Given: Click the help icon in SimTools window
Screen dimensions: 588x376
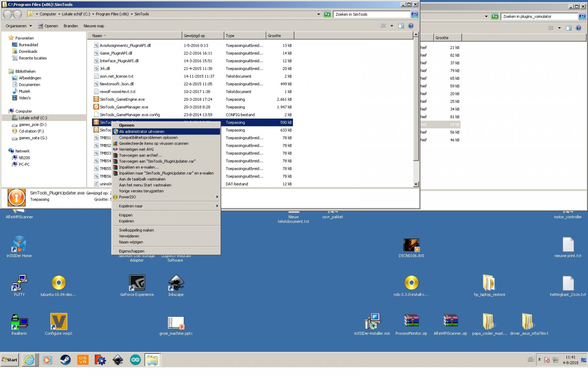Looking at the screenshot, I should (411, 26).
